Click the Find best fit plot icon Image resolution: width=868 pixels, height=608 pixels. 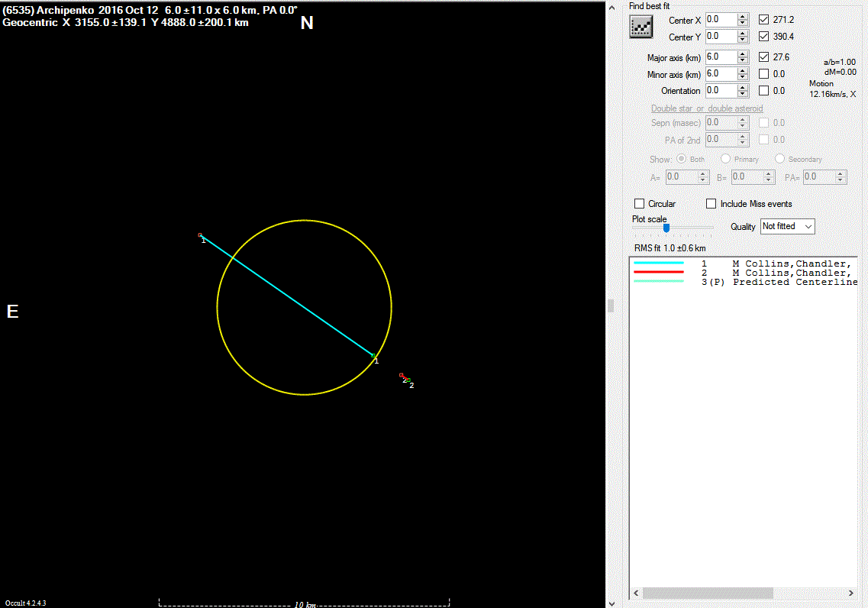pyautogui.click(x=641, y=27)
